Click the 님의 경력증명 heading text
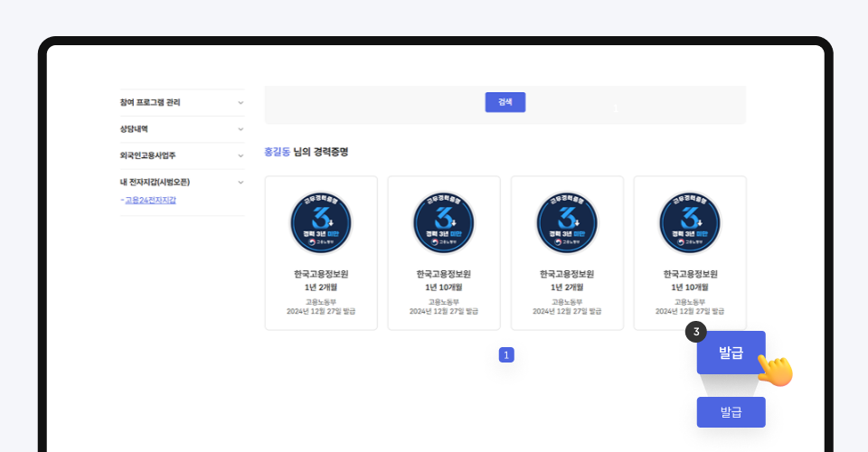This screenshot has width=868, height=452. pyautogui.click(x=321, y=152)
